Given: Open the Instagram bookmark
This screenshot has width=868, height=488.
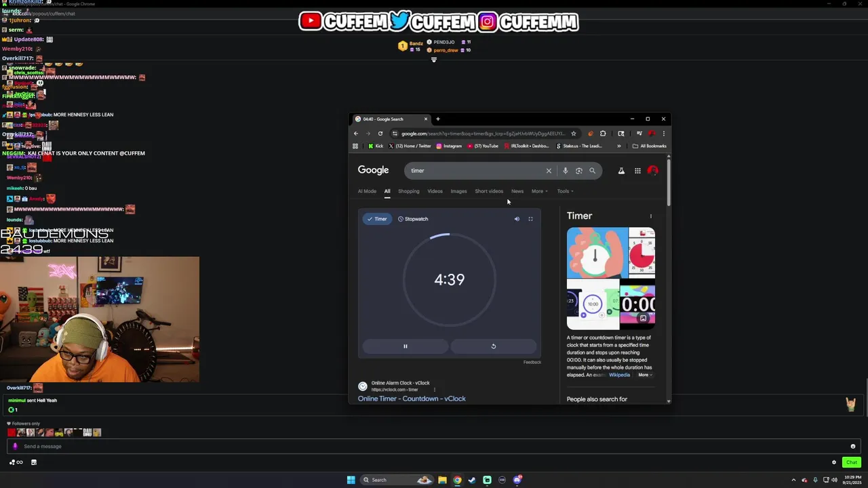Looking at the screenshot, I should click(449, 146).
